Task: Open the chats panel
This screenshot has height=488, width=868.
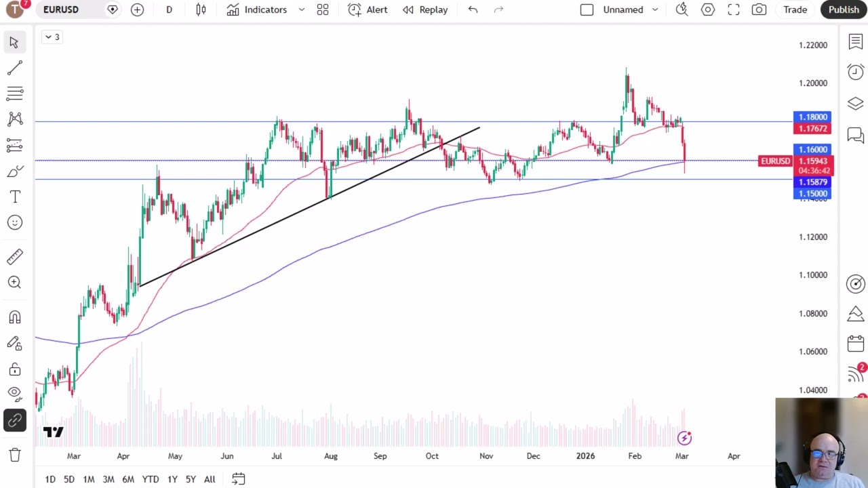Action: tap(855, 134)
